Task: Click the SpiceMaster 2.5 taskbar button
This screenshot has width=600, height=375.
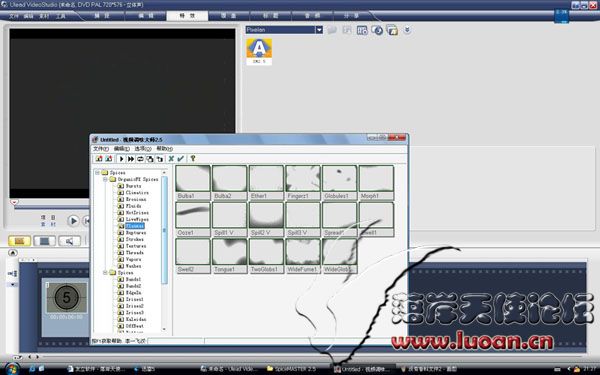Action: 292,369
